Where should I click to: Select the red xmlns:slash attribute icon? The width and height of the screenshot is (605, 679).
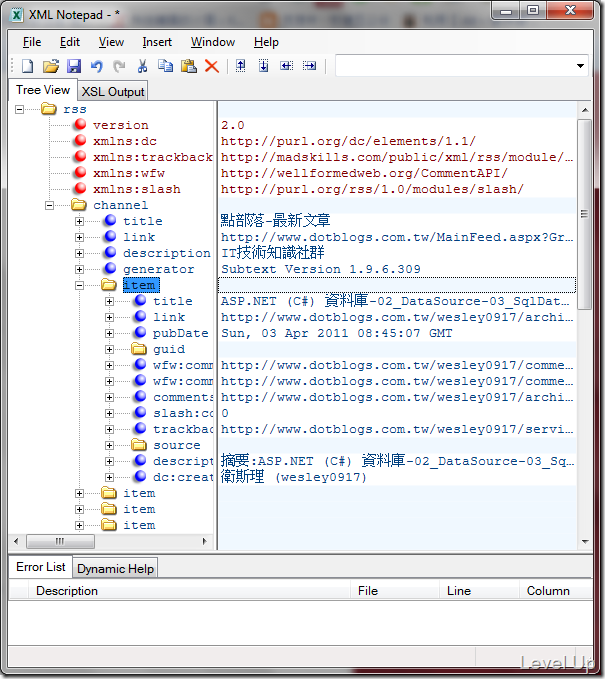[x=80, y=189]
